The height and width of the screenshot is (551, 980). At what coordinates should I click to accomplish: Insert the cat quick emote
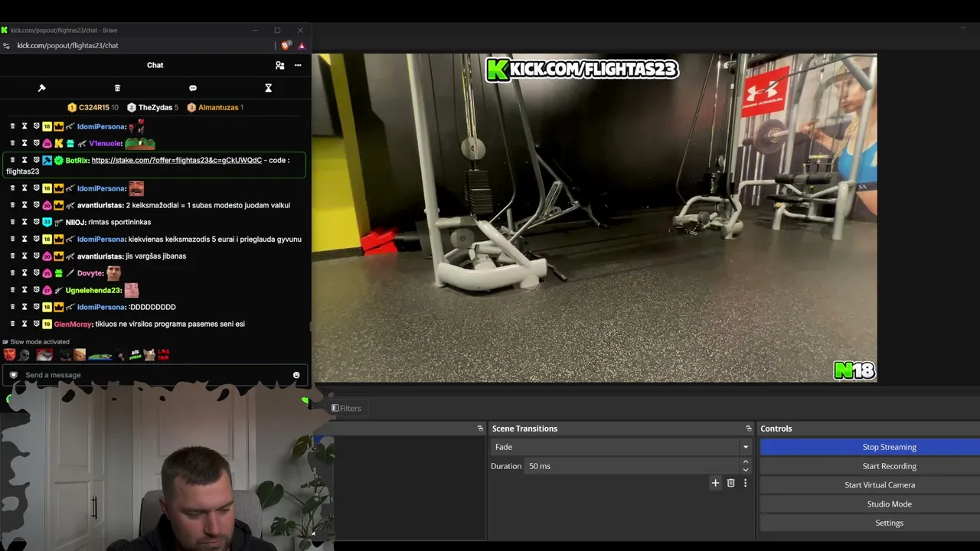tap(149, 354)
